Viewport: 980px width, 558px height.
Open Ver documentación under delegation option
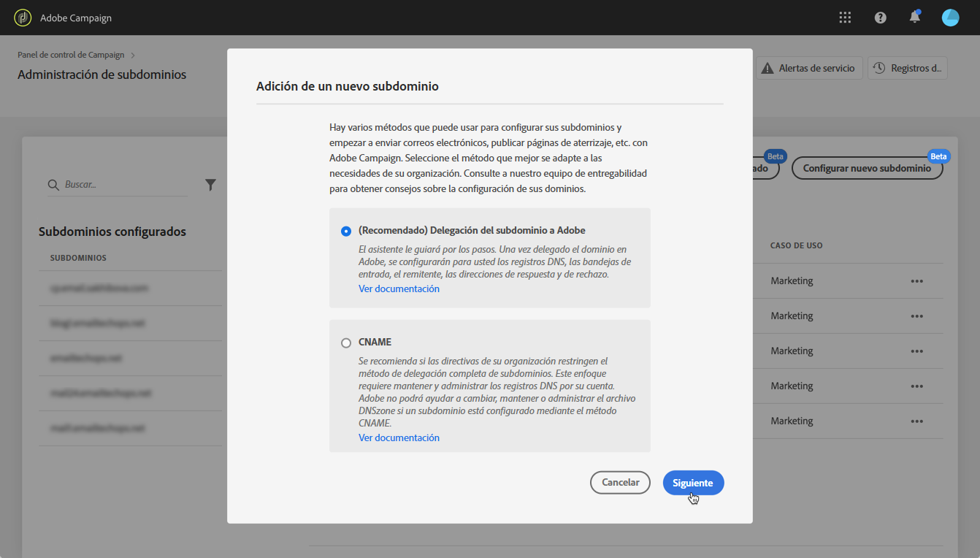click(399, 288)
